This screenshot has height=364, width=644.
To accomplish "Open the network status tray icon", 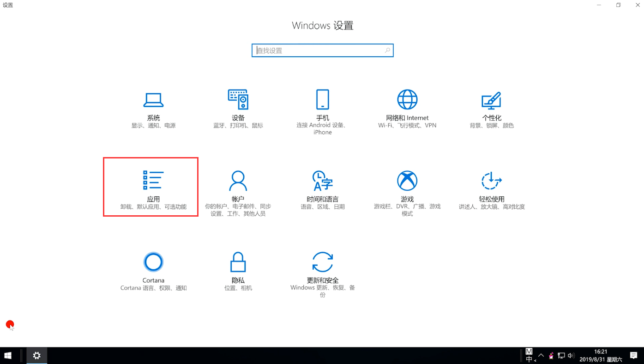I will pos(561,356).
